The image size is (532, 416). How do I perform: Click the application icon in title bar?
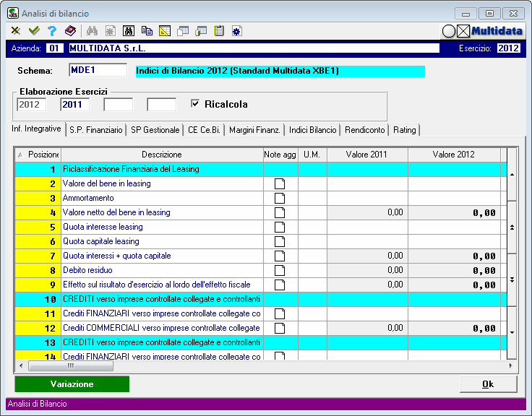[x=13, y=13]
